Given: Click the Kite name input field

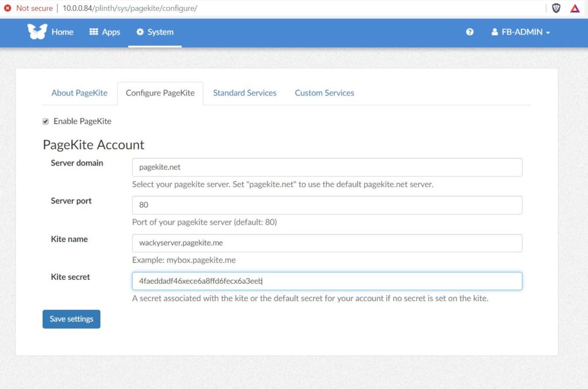Looking at the screenshot, I should tap(327, 243).
